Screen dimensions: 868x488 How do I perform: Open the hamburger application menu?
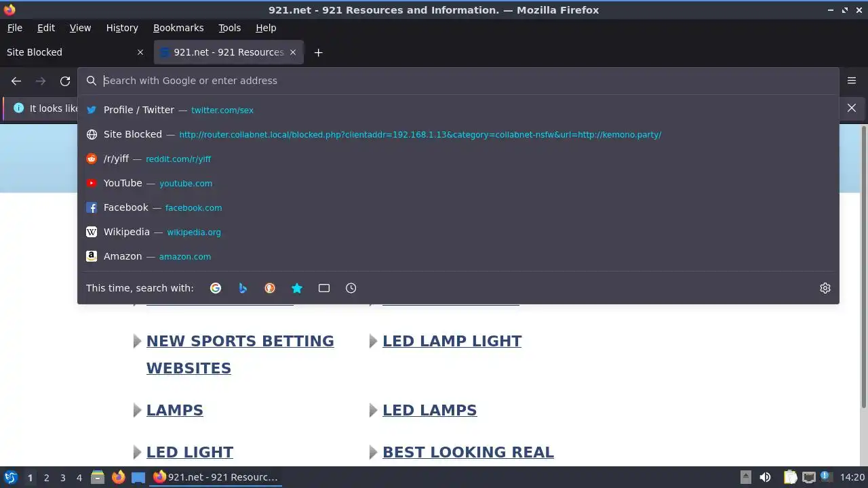pyautogui.click(x=852, y=81)
